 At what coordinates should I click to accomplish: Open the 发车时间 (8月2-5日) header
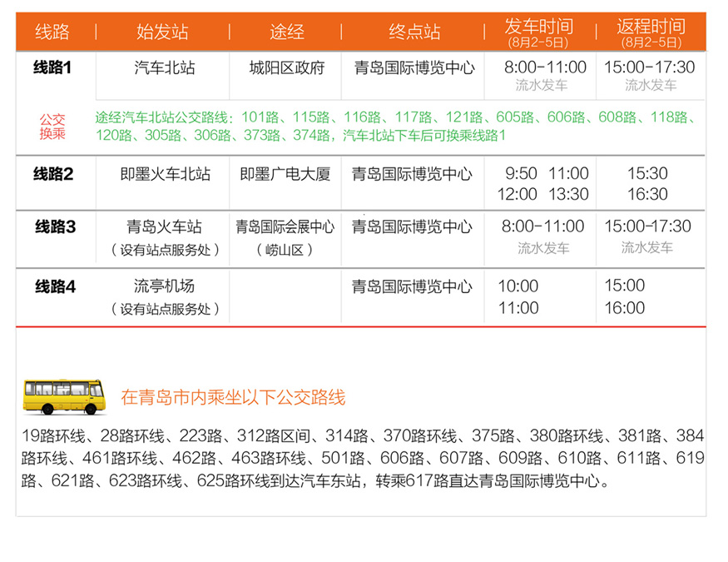point(538,32)
